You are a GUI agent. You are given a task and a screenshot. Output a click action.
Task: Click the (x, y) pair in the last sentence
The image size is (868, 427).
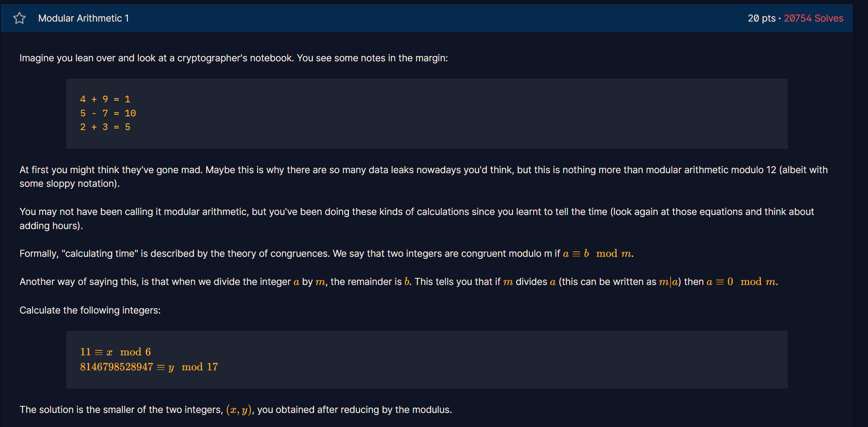(x=239, y=410)
